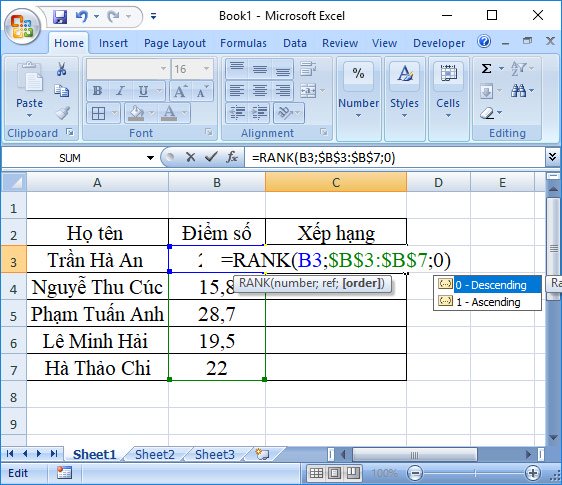562x485 pixels.
Task: Switch to Page Layout view in status bar
Action: tap(334, 473)
